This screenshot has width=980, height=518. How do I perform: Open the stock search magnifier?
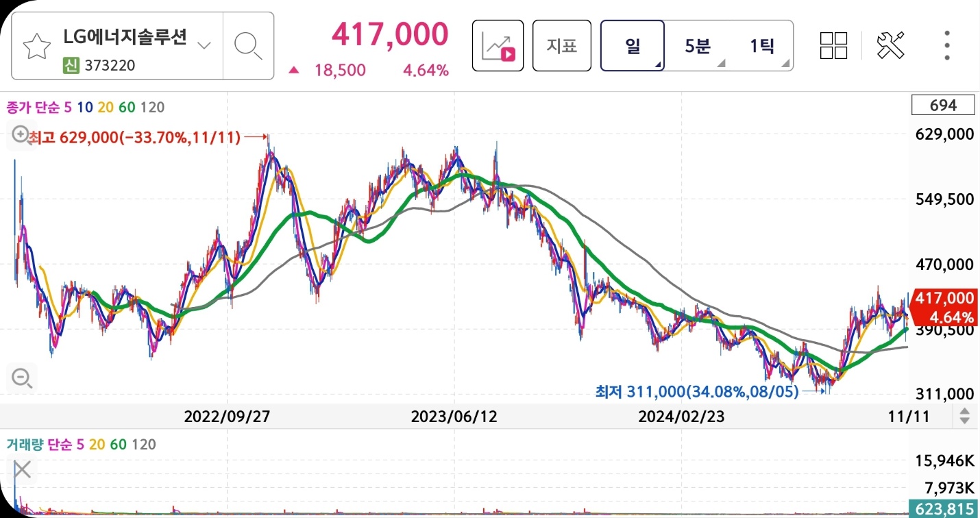click(x=248, y=46)
